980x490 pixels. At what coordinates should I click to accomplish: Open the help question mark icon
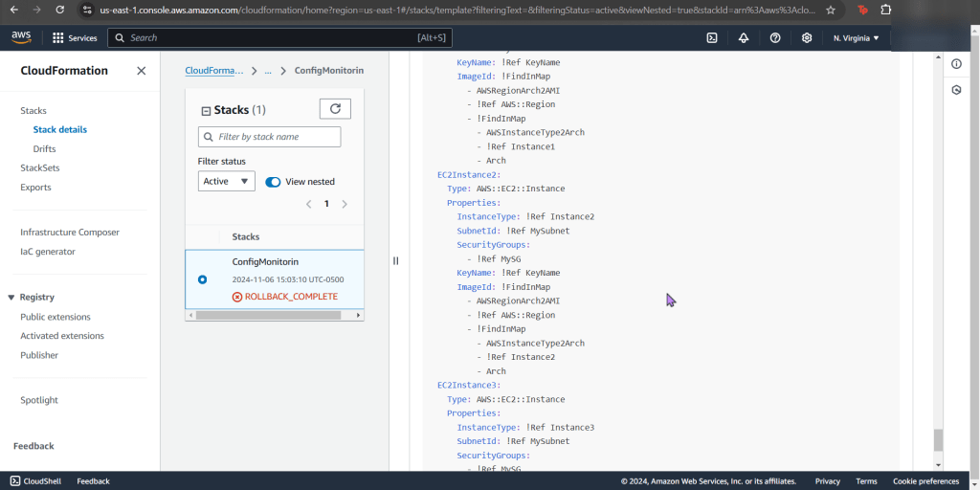[x=775, y=38]
